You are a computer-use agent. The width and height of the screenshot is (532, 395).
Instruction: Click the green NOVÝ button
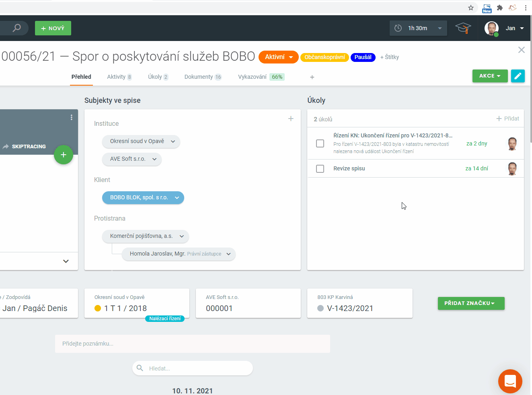(x=53, y=28)
